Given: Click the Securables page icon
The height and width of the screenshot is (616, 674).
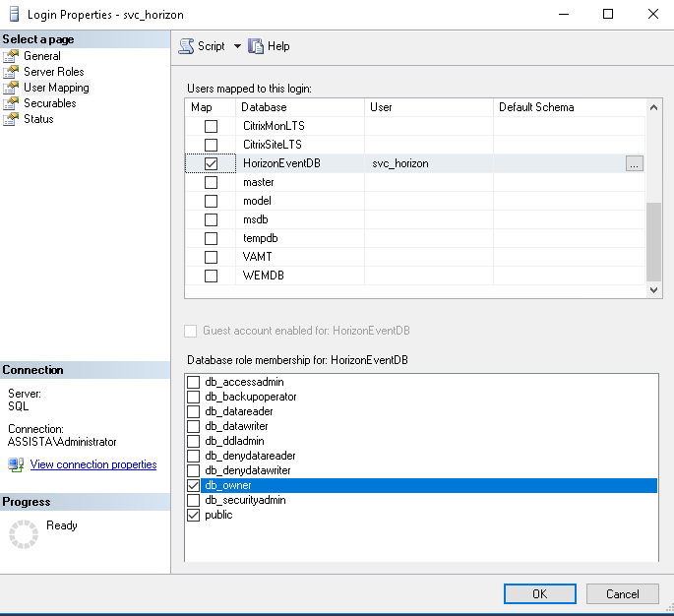Looking at the screenshot, I should pyautogui.click(x=11, y=103).
